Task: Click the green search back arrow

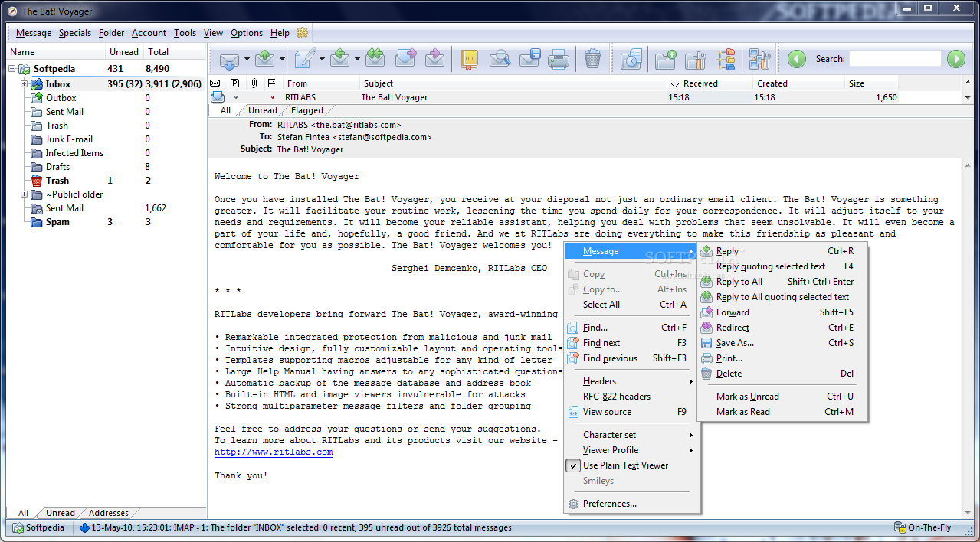Action: (797, 59)
